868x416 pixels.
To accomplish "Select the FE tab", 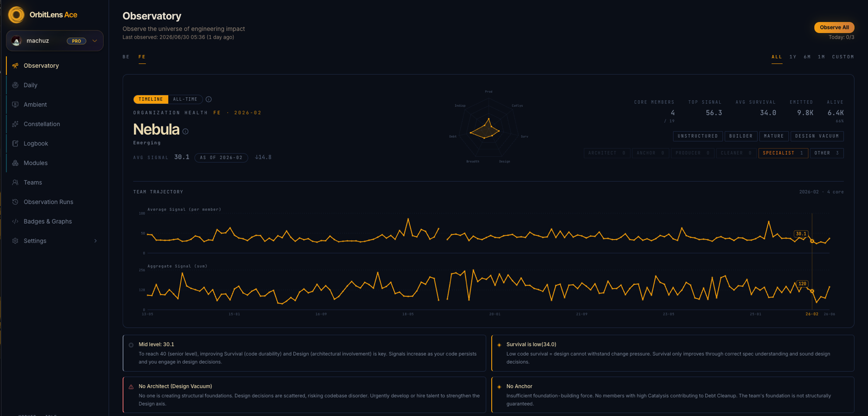I will click(142, 57).
